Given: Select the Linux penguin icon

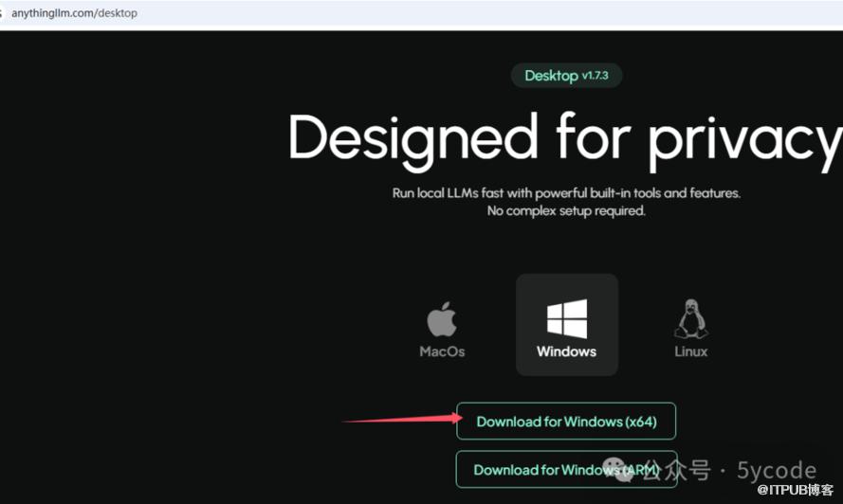Looking at the screenshot, I should 691,319.
